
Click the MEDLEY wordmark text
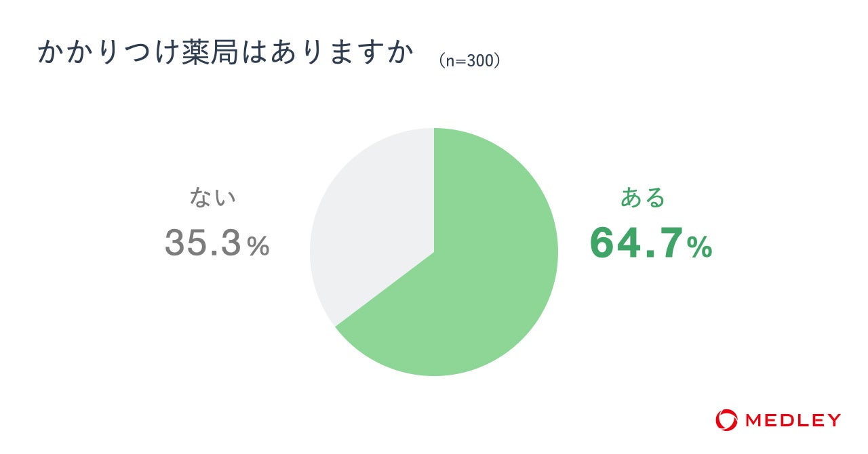793,420
